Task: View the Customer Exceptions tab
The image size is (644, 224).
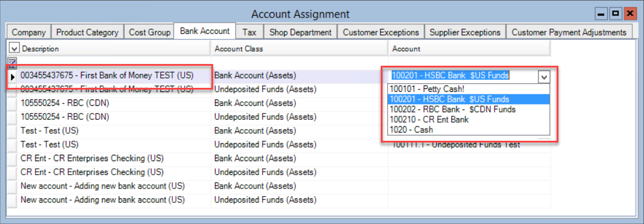Action: (x=381, y=32)
